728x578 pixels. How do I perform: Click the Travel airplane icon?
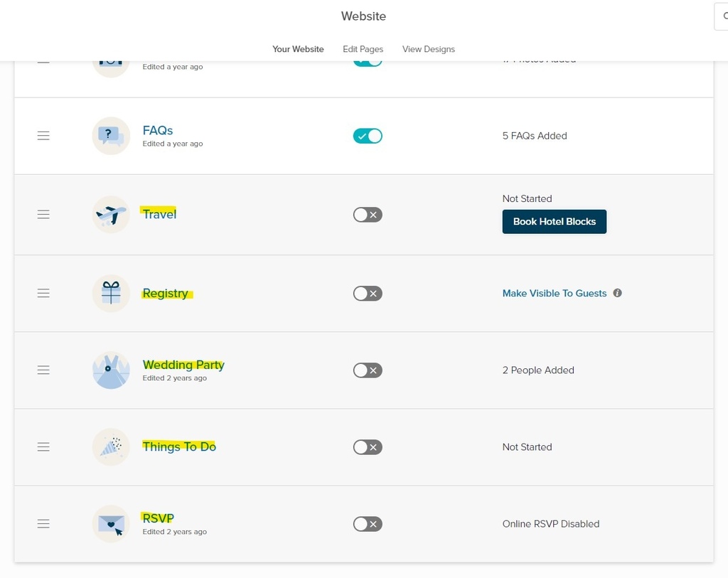click(111, 214)
